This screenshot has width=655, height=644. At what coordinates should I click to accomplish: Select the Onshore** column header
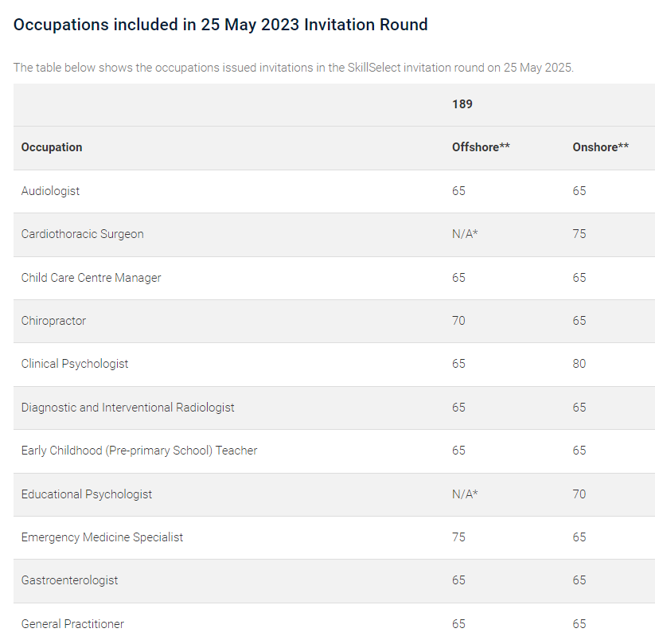(600, 147)
